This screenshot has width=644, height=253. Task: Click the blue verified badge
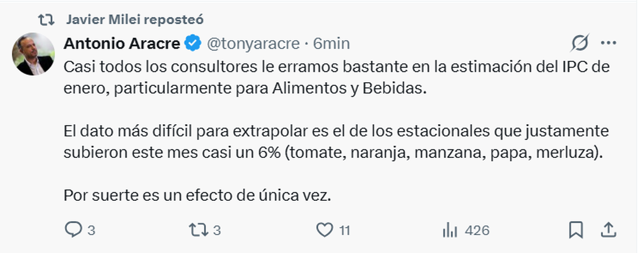pyautogui.click(x=193, y=43)
